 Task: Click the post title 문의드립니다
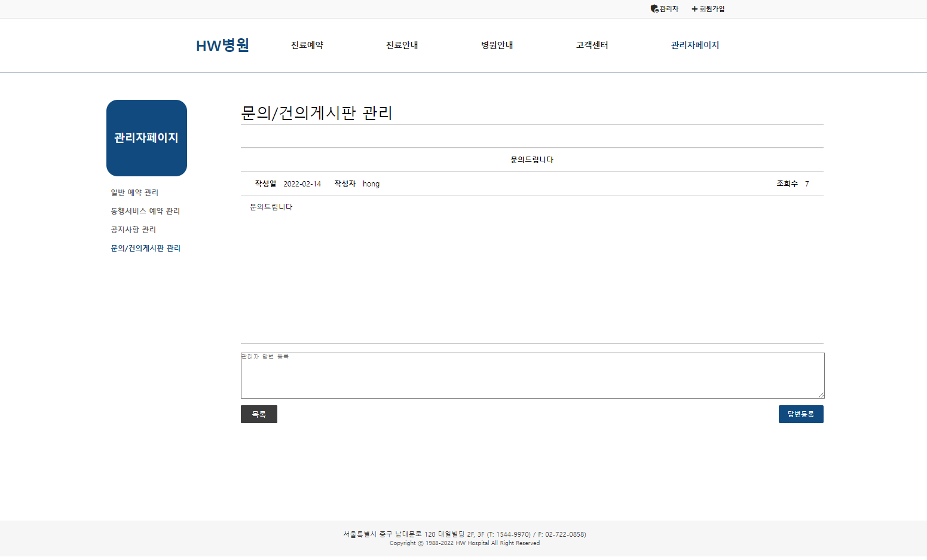531,160
